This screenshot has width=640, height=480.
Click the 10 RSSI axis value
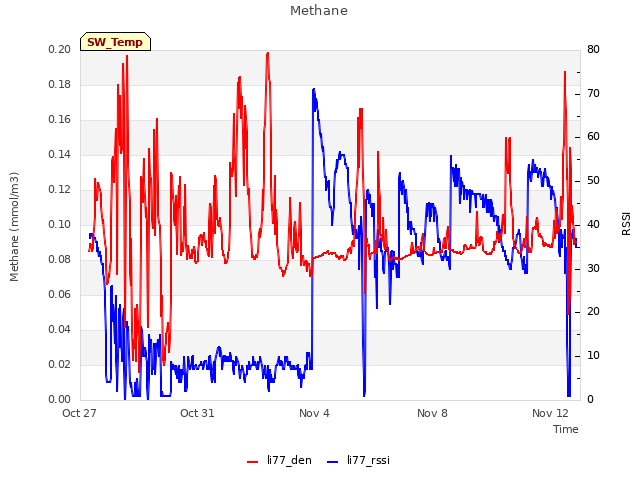[x=593, y=356]
